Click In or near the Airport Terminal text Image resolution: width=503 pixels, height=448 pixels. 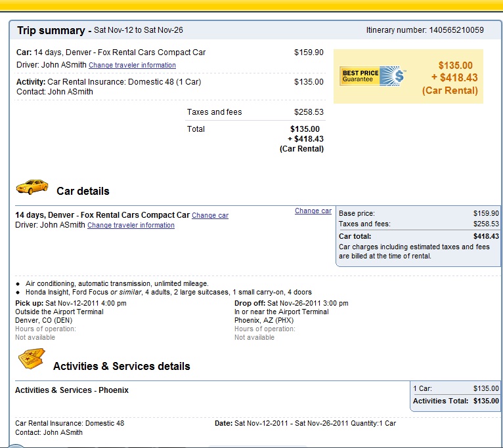281,312
